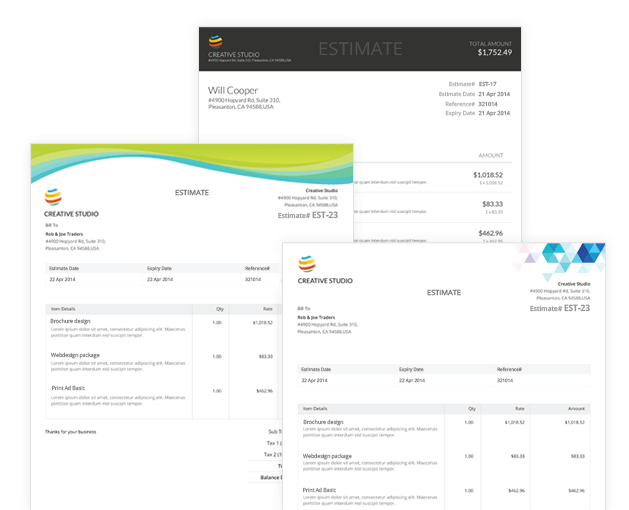629x510 pixels.
Task: Click Rob & Joe Traders on the blue triangle estimate
Action: tap(316, 317)
